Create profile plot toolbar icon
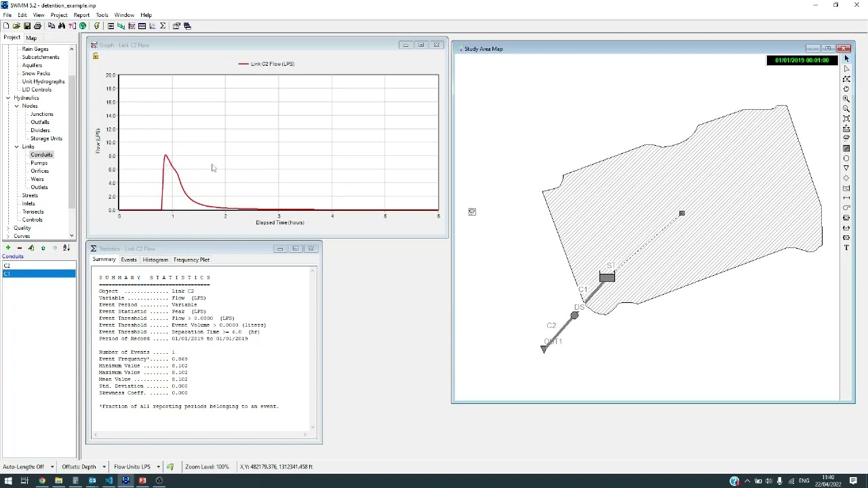This screenshot has width=868, height=488. [x=121, y=26]
